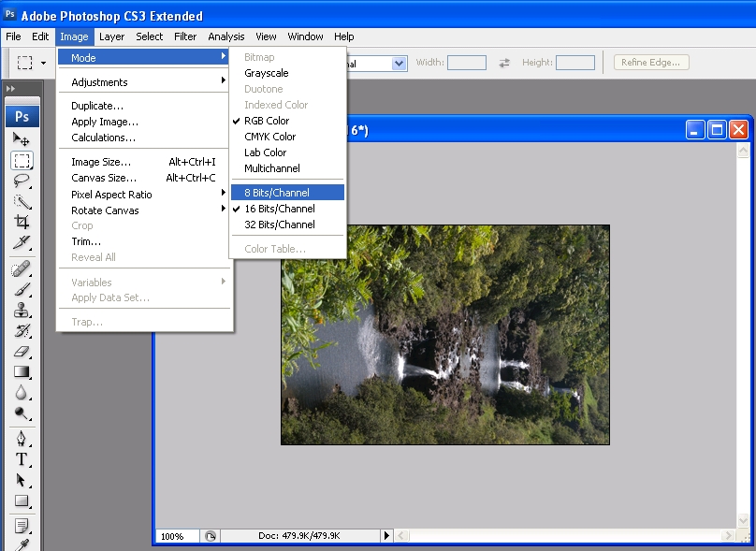Select the Rectangular Marquee tool in toolbox
Image resolution: width=756 pixels, height=551 pixels.
[22, 160]
